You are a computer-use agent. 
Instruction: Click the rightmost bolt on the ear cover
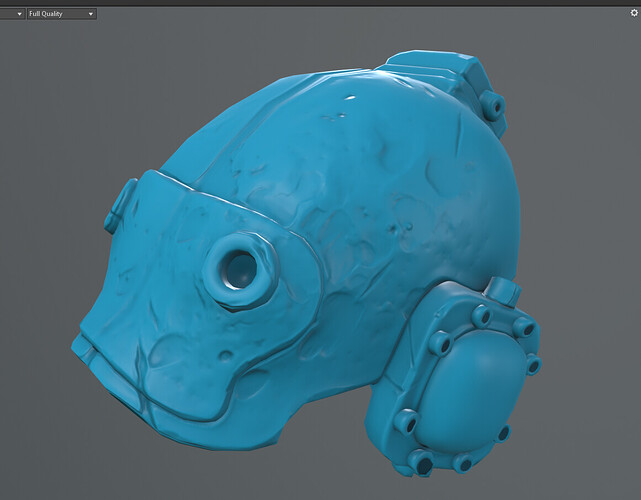click(532, 363)
